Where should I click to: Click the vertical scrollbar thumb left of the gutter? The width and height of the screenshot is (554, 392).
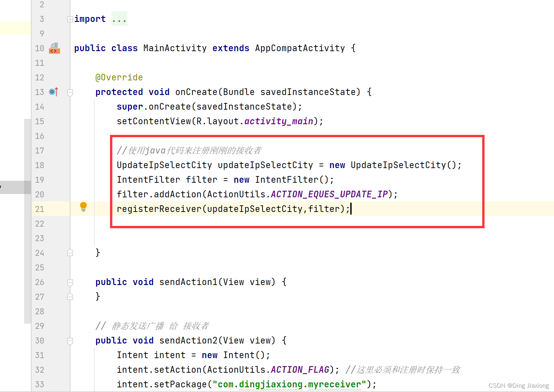[x=28, y=221]
